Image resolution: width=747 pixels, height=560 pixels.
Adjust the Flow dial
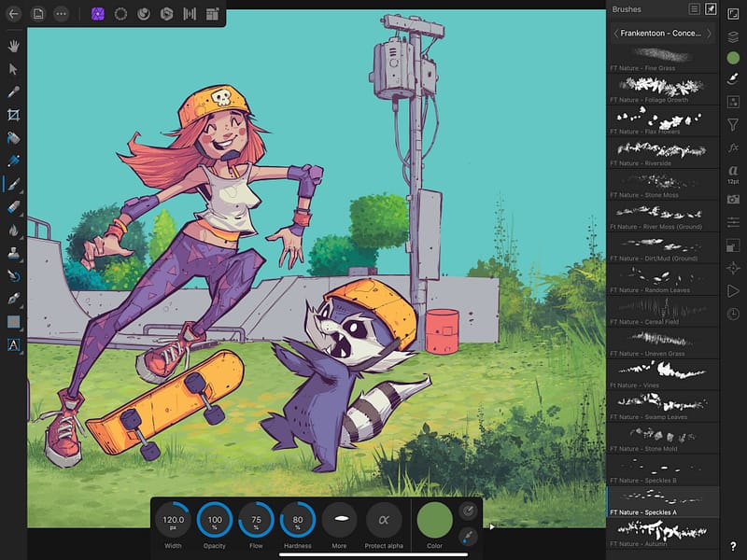point(256,520)
